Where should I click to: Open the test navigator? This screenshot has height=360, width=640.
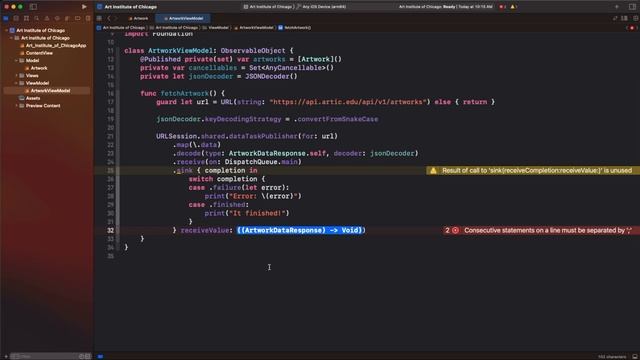pos(57,18)
